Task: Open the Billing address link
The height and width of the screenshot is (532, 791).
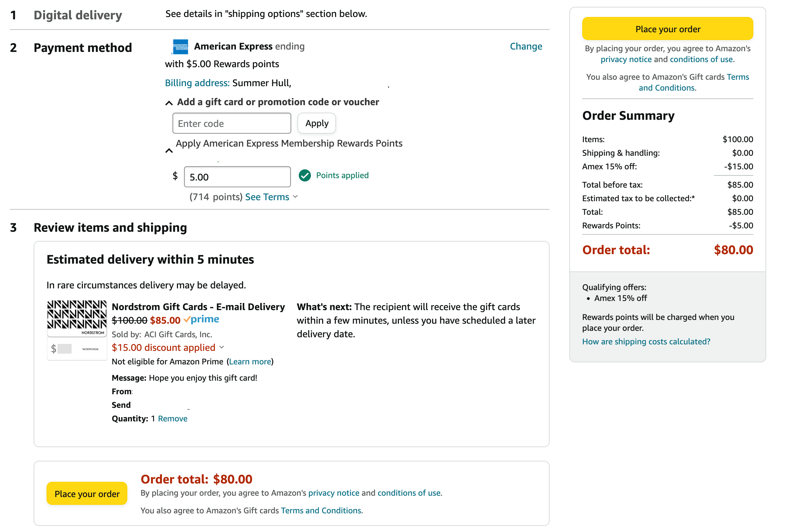Action: (x=197, y=83)
